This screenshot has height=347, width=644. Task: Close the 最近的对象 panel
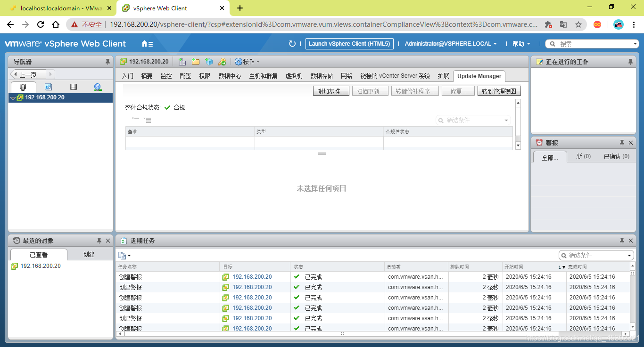pos(108,241)
